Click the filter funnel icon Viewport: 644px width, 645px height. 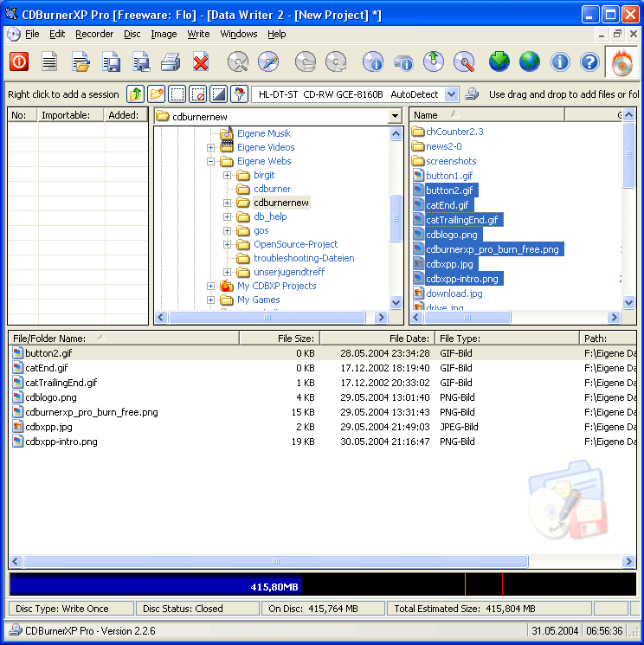point(240,94)
